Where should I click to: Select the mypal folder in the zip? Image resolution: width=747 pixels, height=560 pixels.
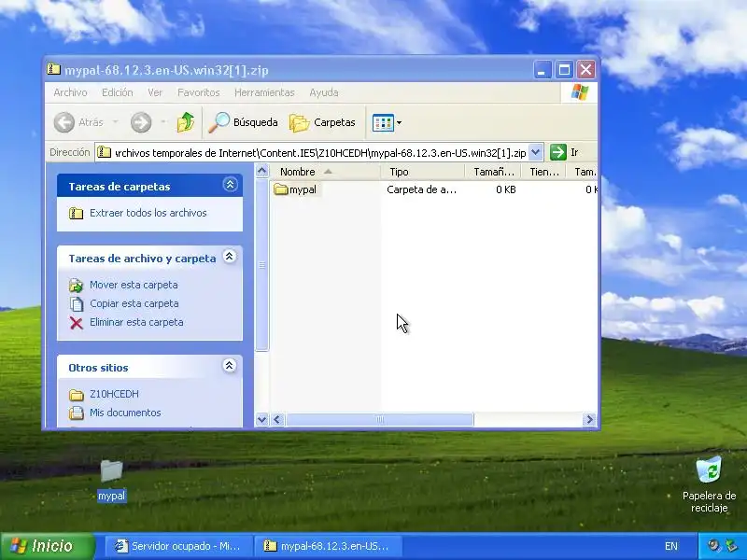coord(295,189)
